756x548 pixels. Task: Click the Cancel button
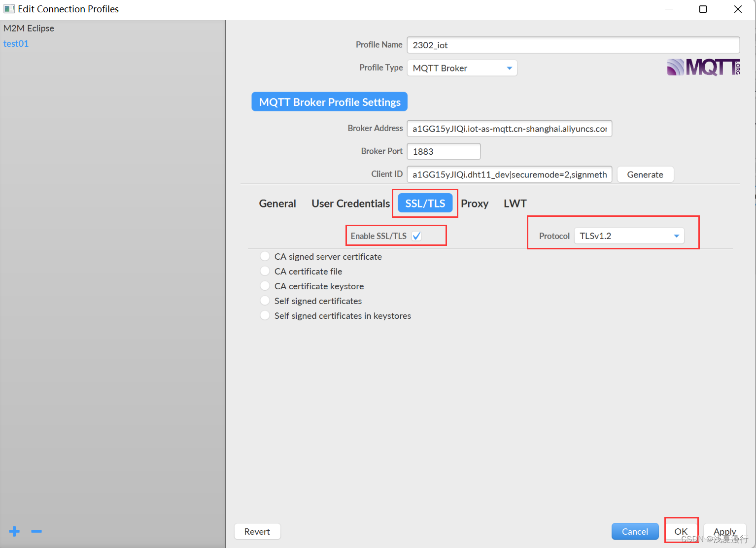[635, 532]
